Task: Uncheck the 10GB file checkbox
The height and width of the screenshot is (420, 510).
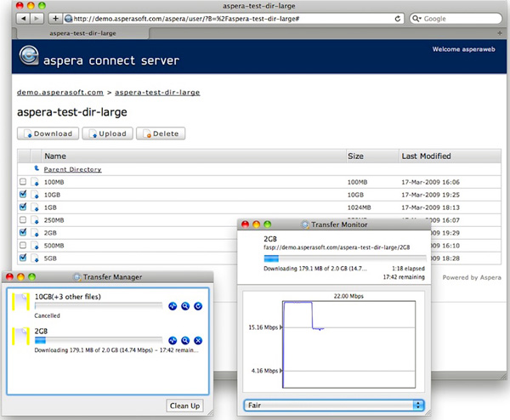Action: point(23,195)
